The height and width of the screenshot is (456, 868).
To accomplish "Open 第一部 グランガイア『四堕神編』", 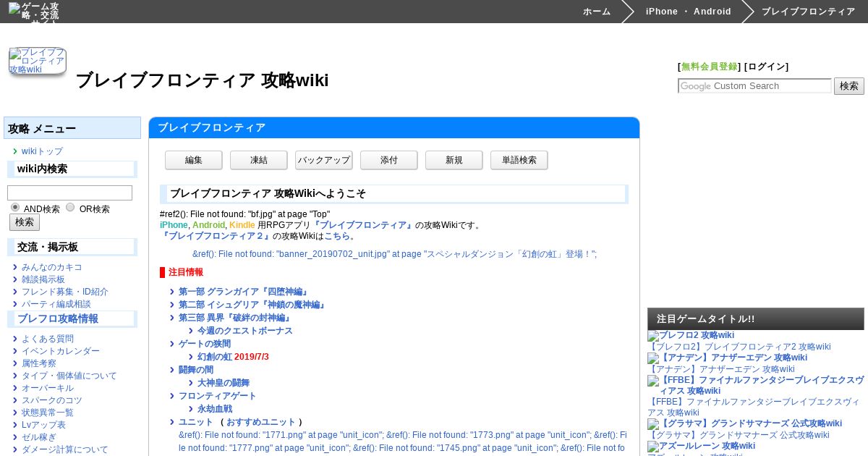I will [x=244, y=292].
